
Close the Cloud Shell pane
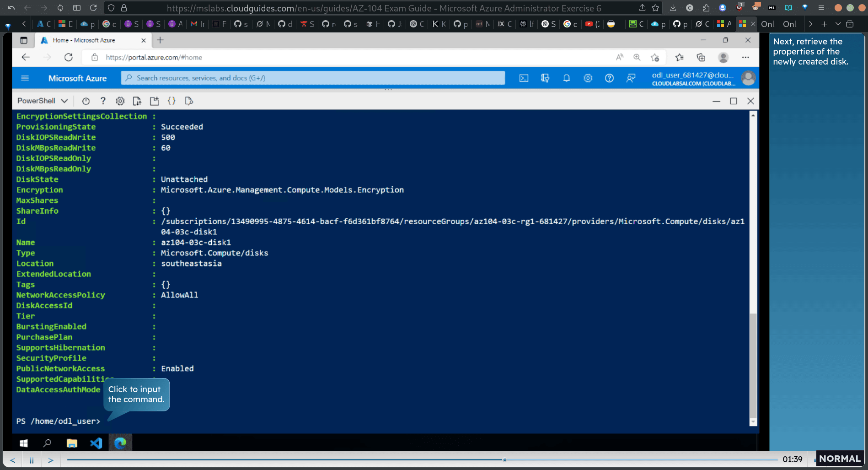(750, 101)
